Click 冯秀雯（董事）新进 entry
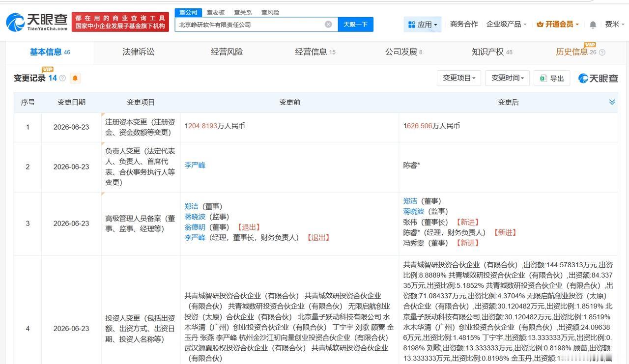The height and width of the screenshot is (364, 629). coord(441,243)
